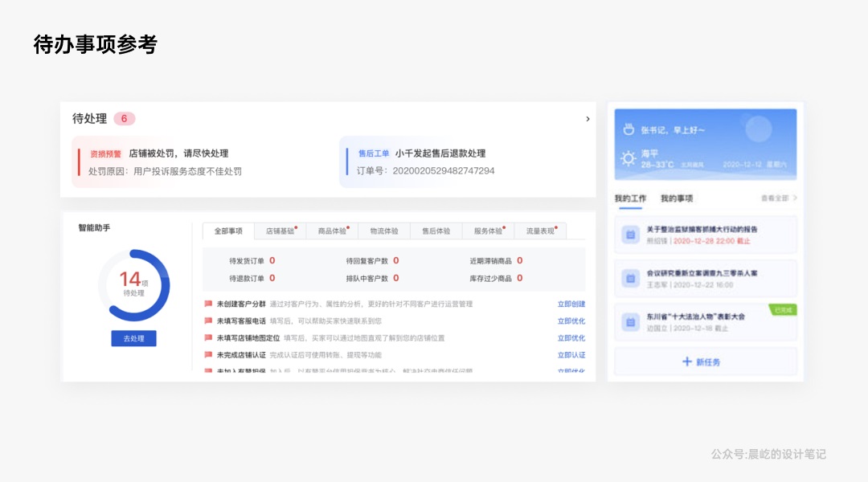
Task: Click the teacup greeting icon
Action: (628, 129)
